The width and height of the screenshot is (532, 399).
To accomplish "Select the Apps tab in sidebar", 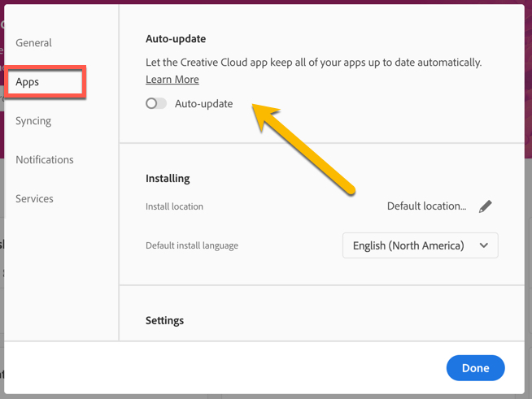I will click(x=28, y=82).
